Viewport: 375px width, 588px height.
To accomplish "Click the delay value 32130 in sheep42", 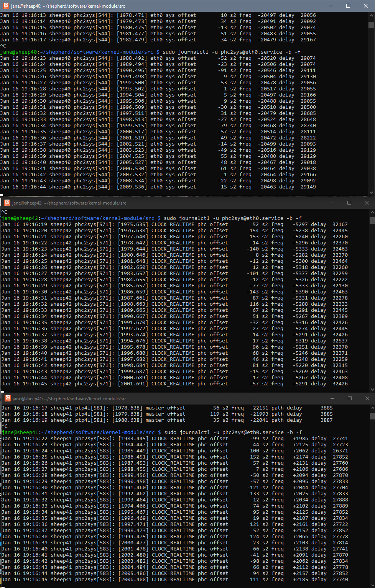I will point(340,286).
